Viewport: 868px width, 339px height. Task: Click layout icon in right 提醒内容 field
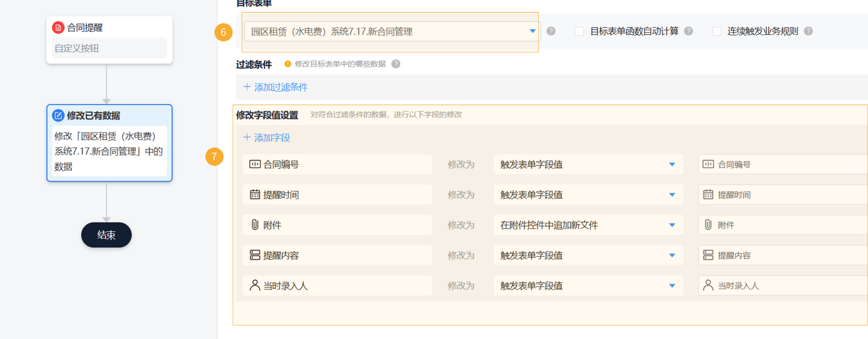click(708, 255)
